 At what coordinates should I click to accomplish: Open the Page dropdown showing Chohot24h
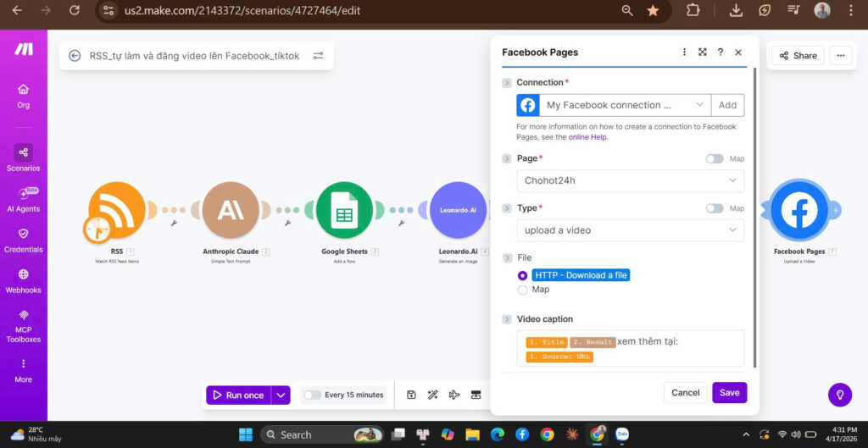click(x=630, y=180)
